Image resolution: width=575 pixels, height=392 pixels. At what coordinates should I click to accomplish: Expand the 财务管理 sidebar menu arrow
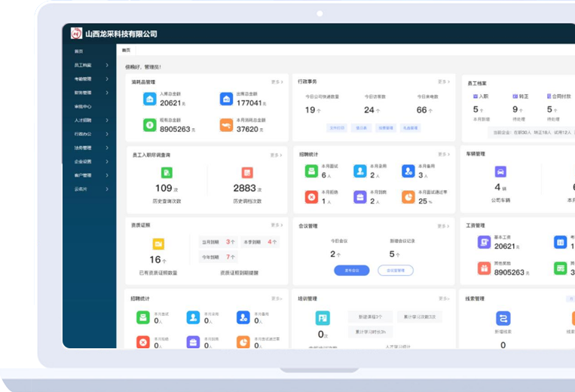[x=107, y=93]
